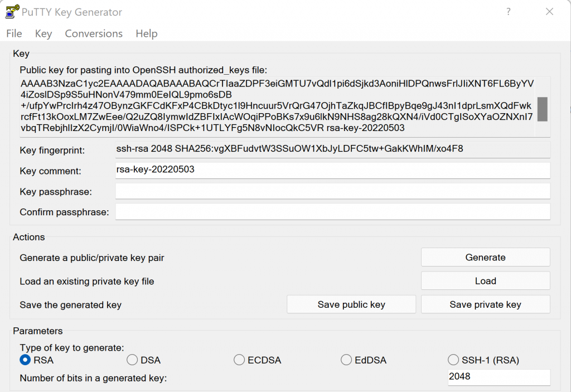Image resolution: width=571 pixels, height=392 pixels.
Task: Click 'Generate a public/private key pair' text
Action: tap(92, 258)
